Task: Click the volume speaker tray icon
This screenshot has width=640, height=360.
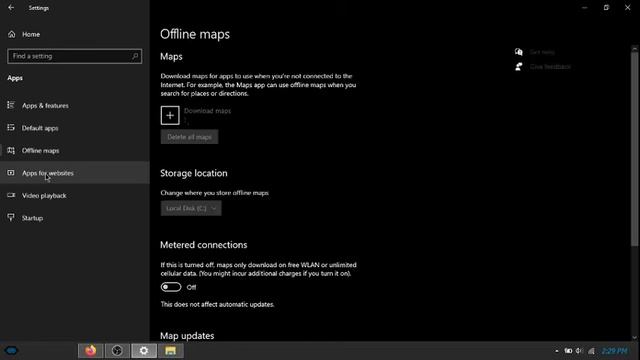Action: 579,351
